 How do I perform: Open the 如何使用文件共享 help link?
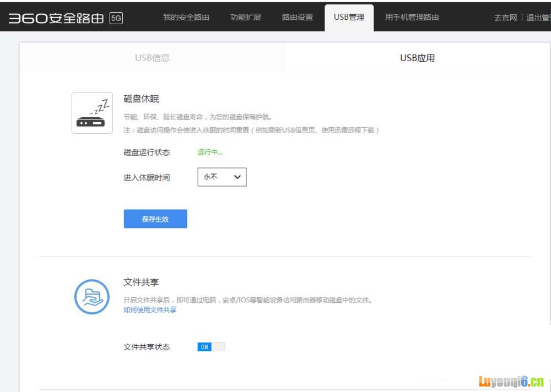[x=150, y=310]
